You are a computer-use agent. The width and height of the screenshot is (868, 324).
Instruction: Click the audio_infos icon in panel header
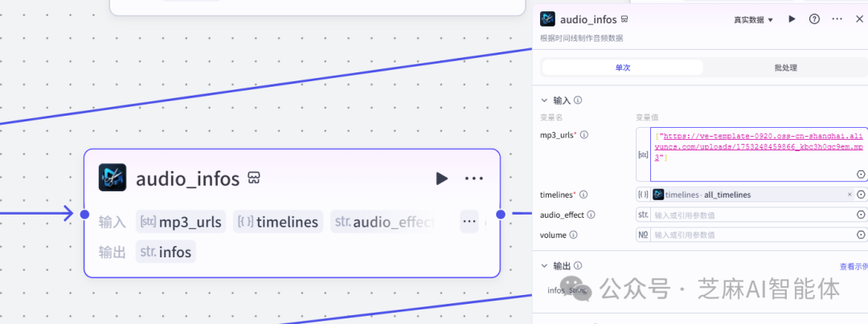coord(547,18)
